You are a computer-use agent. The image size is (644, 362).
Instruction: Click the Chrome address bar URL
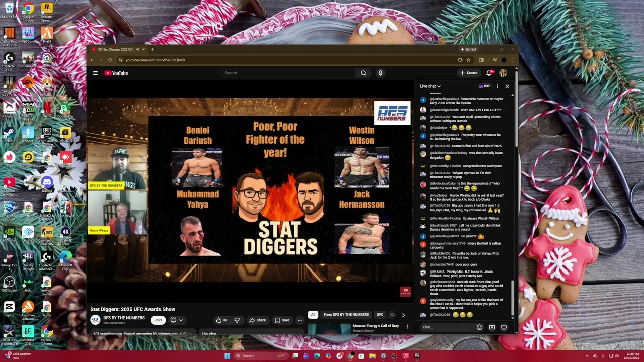coord(155,60)
